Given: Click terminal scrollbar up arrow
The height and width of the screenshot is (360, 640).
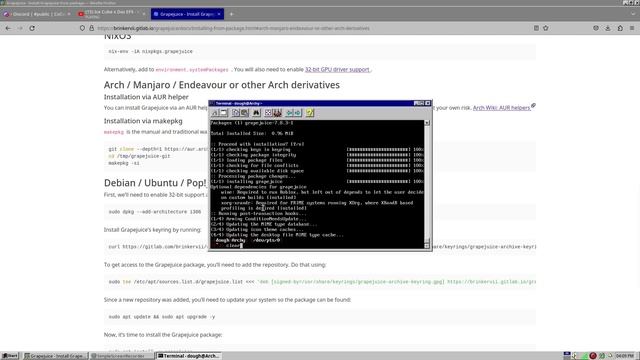Looking at the screenshot, I should (x=427, y=123).
